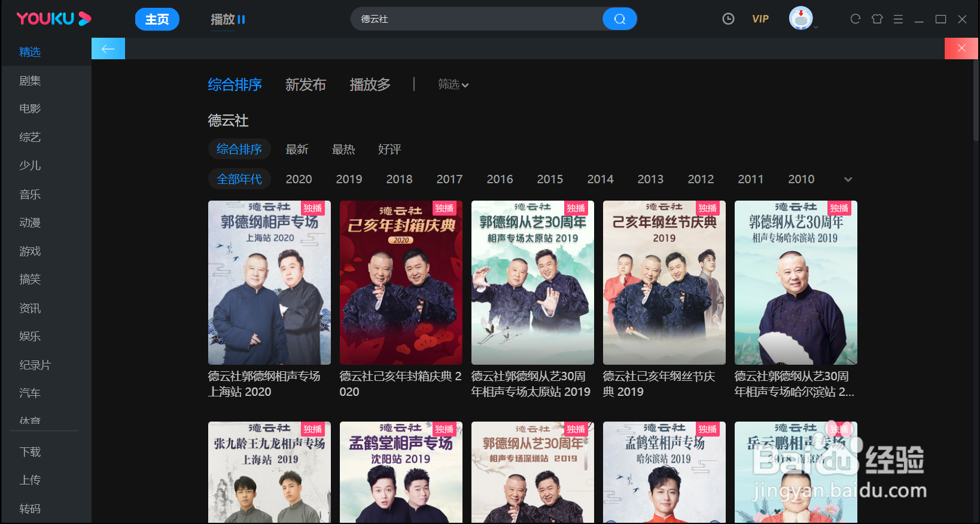Close the search panel with red X
980x524 pixels.
coord(961,49)
